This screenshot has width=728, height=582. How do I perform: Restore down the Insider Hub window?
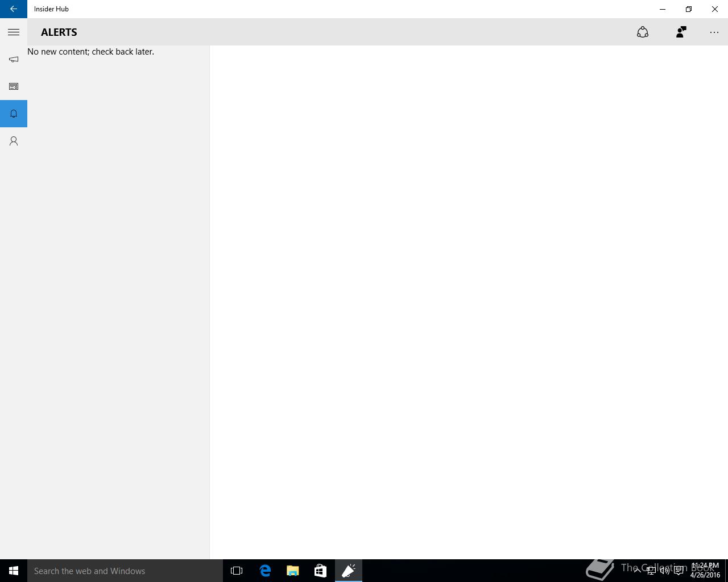coord(689,9)
